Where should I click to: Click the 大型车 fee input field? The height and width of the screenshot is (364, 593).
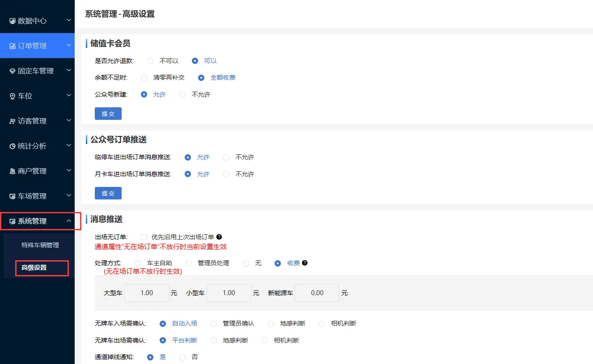[147, 293]
